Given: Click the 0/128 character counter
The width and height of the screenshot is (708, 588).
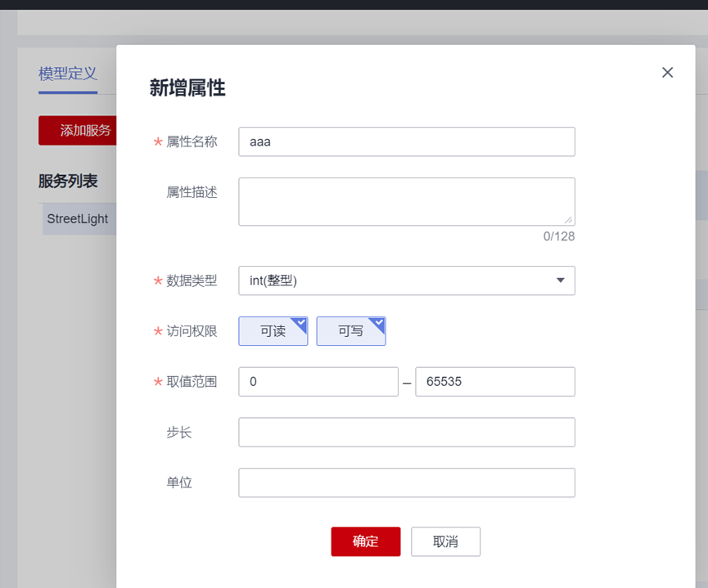Looking at the screenshot, I should pyautogui.click(x=559, y=236).
